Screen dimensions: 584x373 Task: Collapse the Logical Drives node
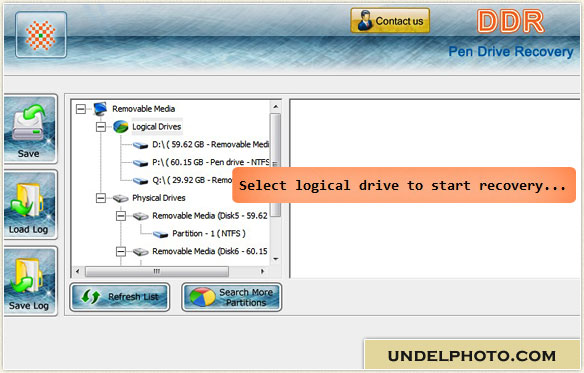pyautogui.click(x=101, y=127)
